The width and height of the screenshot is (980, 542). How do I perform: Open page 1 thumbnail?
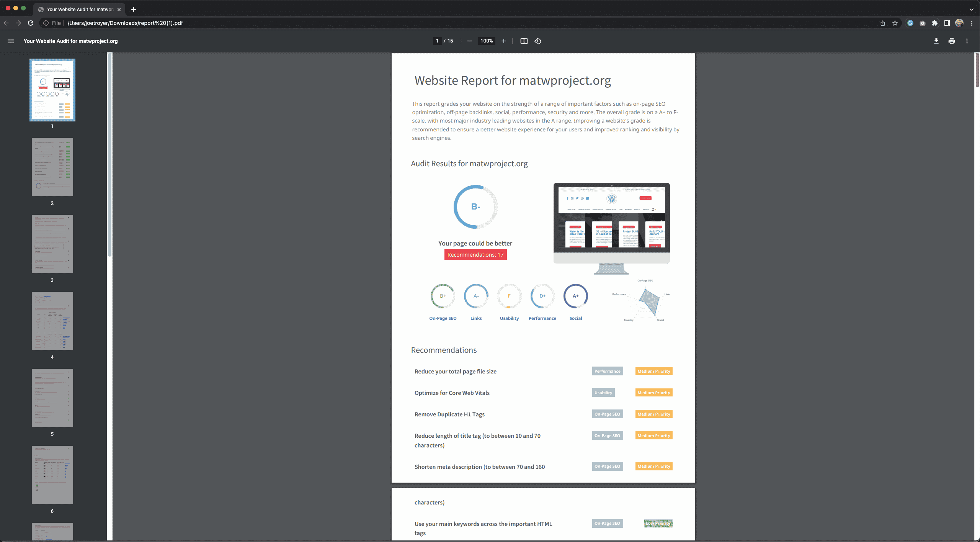[52, 90]
